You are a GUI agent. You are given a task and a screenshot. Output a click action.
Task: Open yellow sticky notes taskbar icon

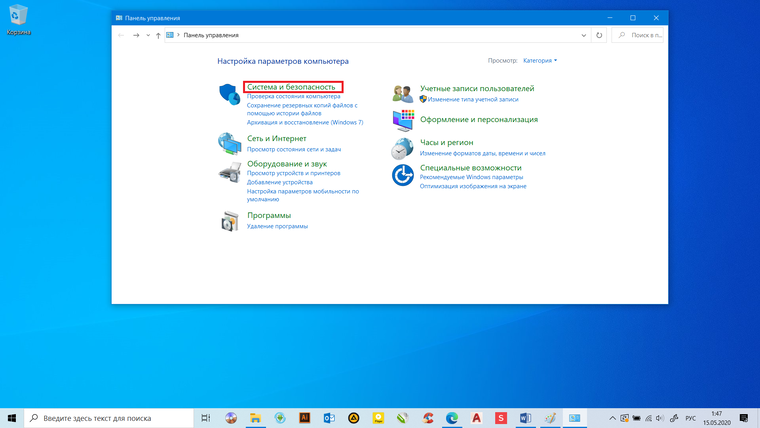(x=378, y=418)
